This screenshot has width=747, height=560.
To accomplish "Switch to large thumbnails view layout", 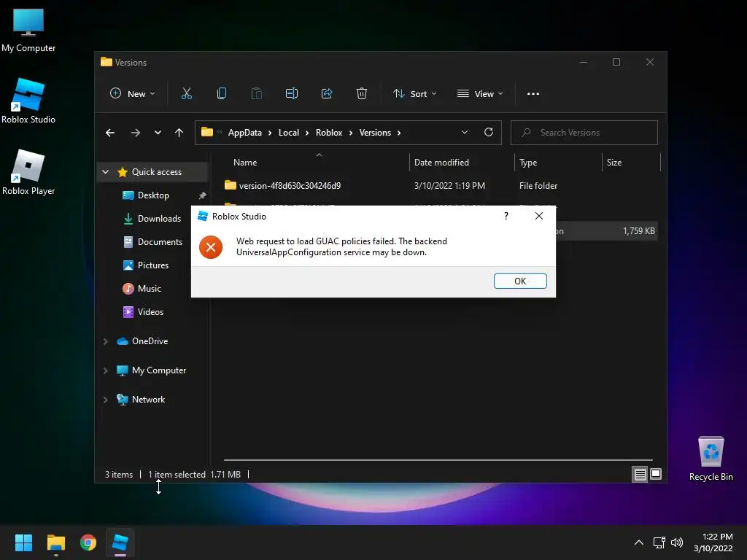I will tap(656, 474).
